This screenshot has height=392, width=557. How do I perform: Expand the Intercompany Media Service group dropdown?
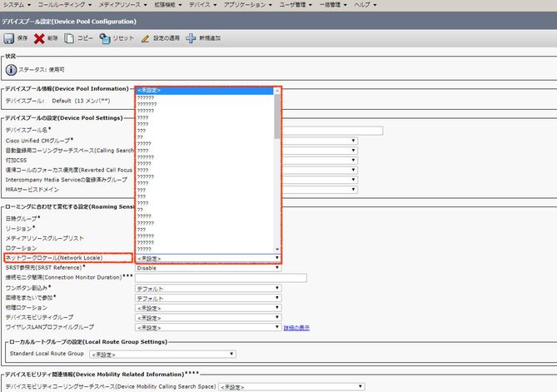(x=353, y=180)
